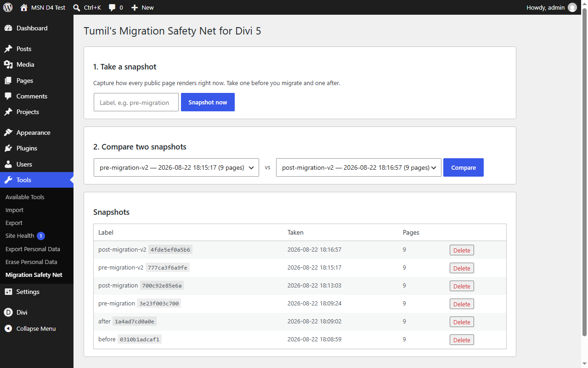Screen dimensions: 588x368
Task: Open the comments bubble icon in admin bar
Action: point(112,8)
